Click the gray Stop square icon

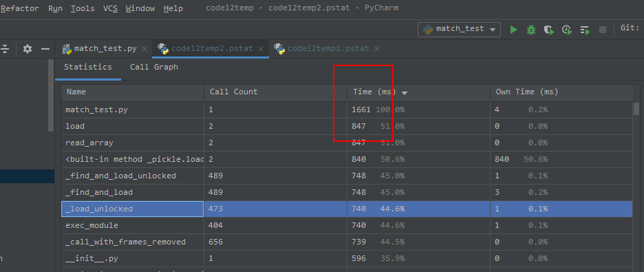coord(603,30)
